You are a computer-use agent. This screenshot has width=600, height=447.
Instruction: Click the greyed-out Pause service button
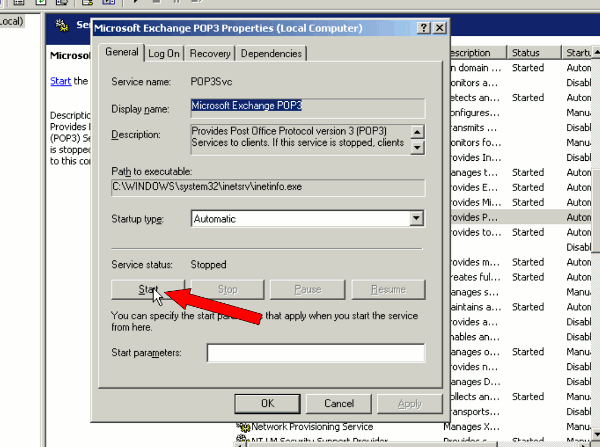[x=308, y=289]
